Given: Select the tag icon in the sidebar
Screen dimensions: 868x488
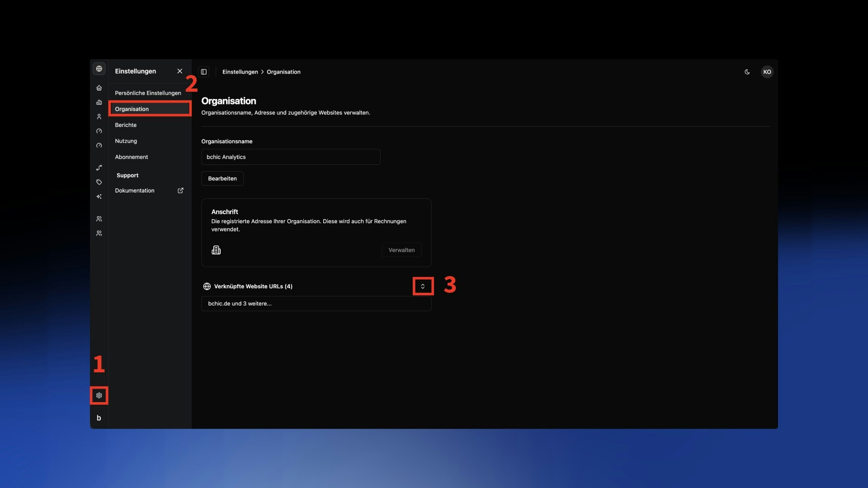Looking at the screenshot, I should [x=99, y=182].
